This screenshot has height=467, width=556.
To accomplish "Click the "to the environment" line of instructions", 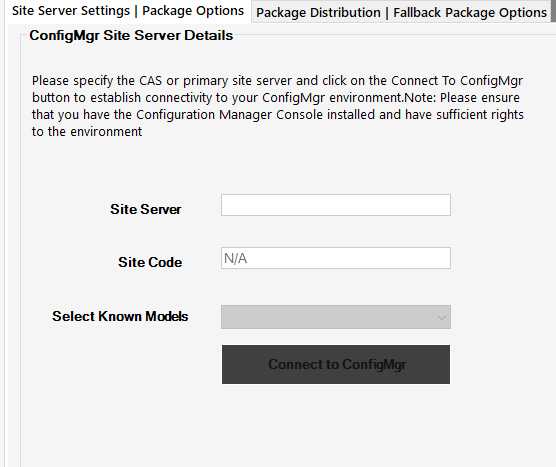I will click(87, 132).
